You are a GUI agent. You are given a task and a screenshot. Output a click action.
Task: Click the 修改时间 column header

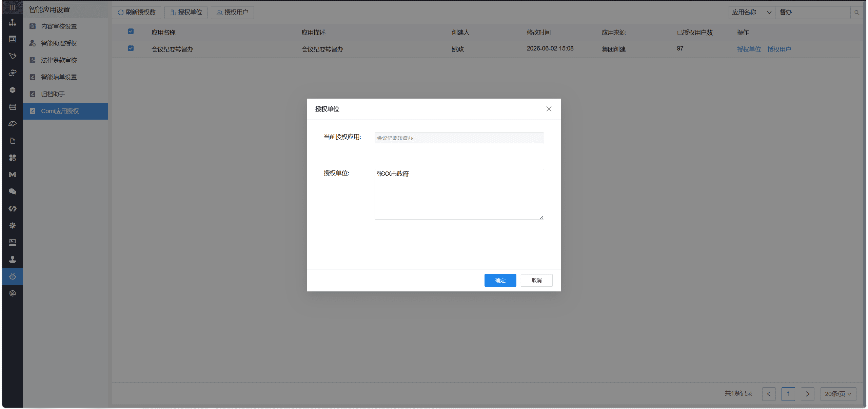pyautogui.click(x=539, y=33)
